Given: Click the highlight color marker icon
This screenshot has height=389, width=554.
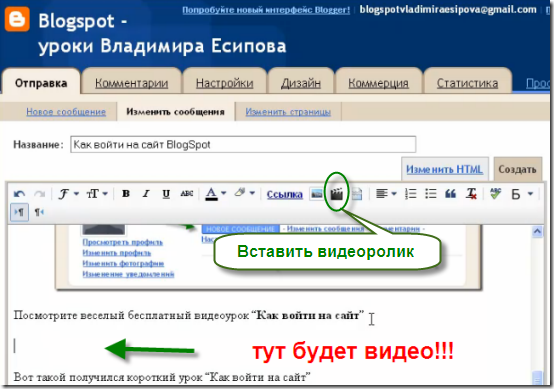Looking at the screenshot, I should tap(240, 193).
